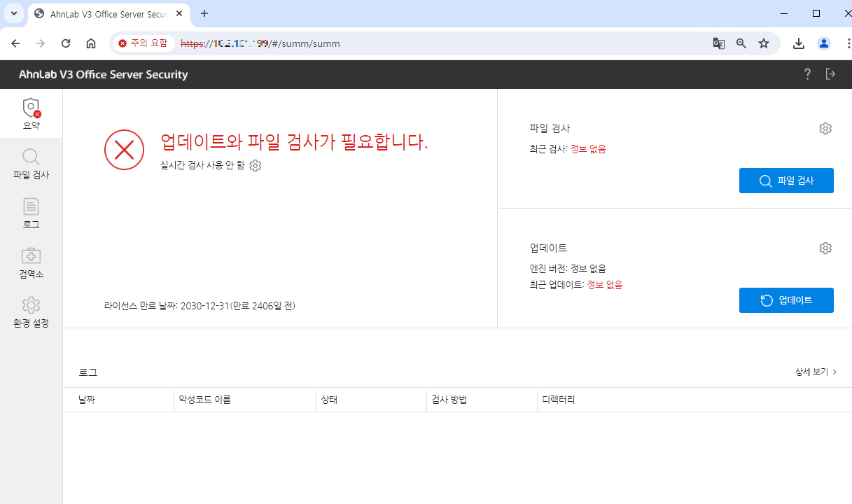852x504 pixels.
Task: Click the 업데이트와 파일 검사가 필요합니다 headline
Action: click(294, 142)
